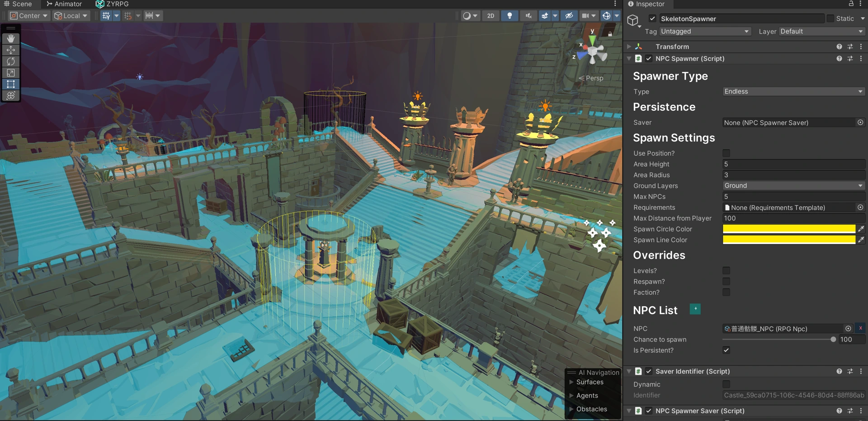Toggle scene lighting bulb icon
Screen dimensions: 868x421
(509, 16)
